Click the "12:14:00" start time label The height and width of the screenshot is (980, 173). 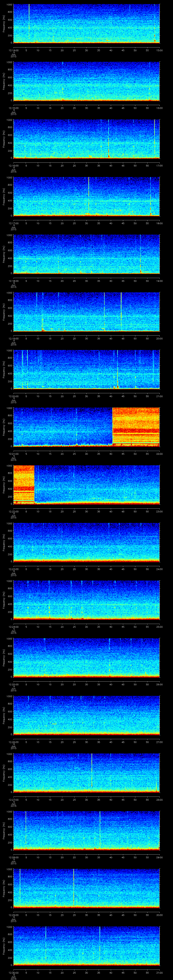pyautogui.click(x=14, y=50)
